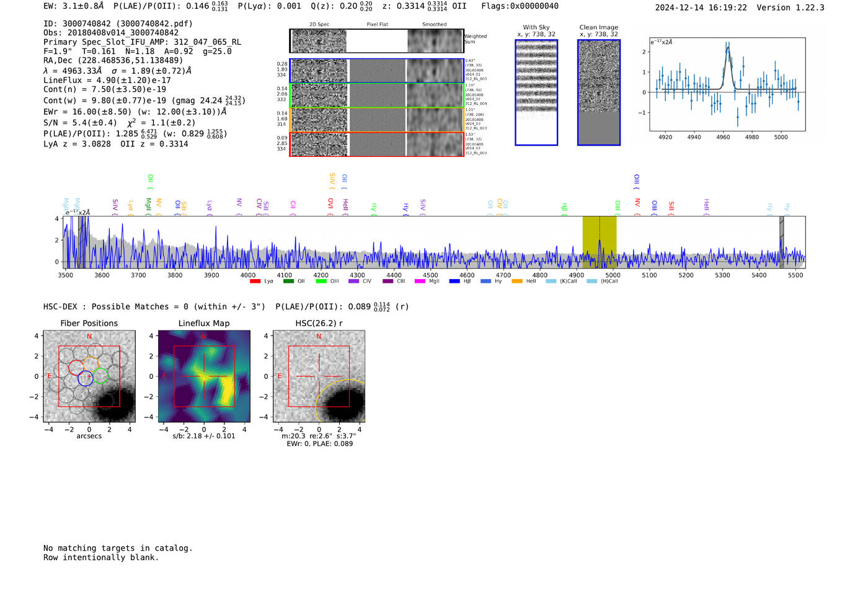
Task: Click the blue fiber circle in Fiber Positions
Action: pyautogui.click(x=86, y=378)
